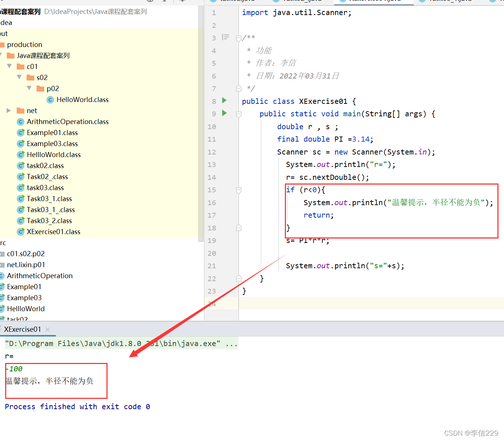Image resolution: width=504 pixels, height=440 pixels.
Task: Select ArithmeticOperation source file
Action: 40,276
